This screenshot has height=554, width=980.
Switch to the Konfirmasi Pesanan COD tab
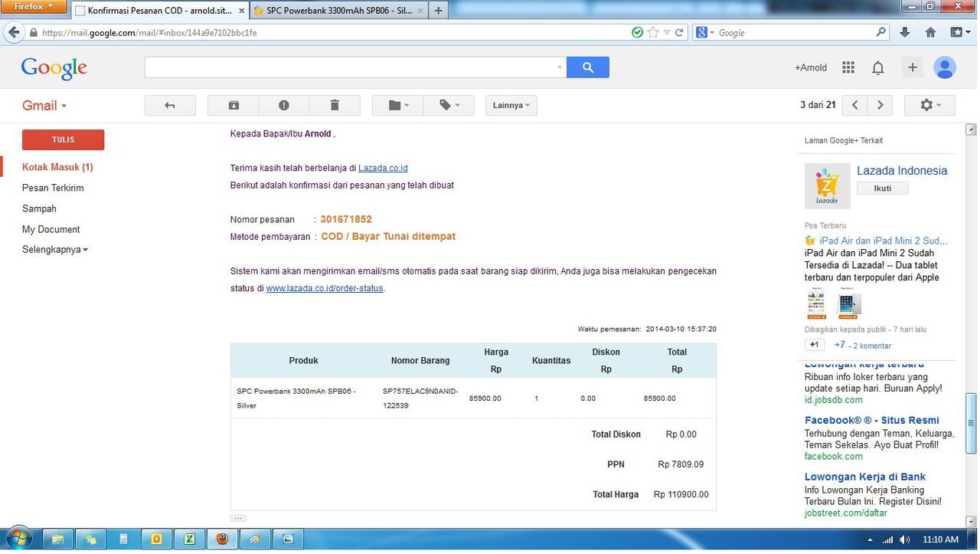click(159, 11)
